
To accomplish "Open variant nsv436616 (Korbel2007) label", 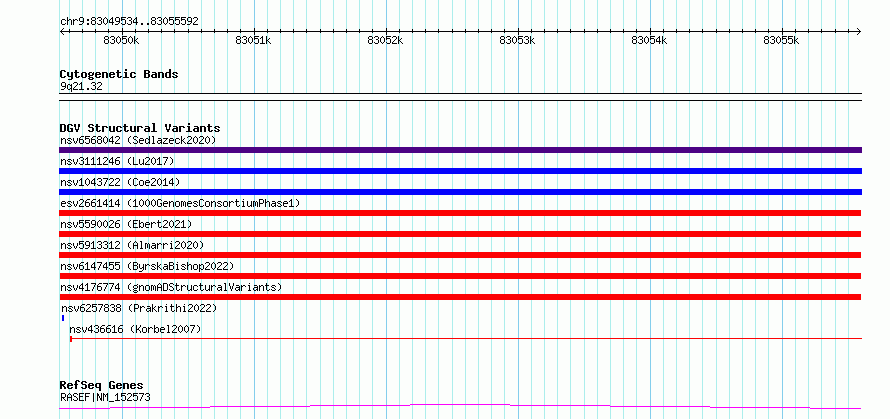I will pyautogui.click(x=135, y=329).
